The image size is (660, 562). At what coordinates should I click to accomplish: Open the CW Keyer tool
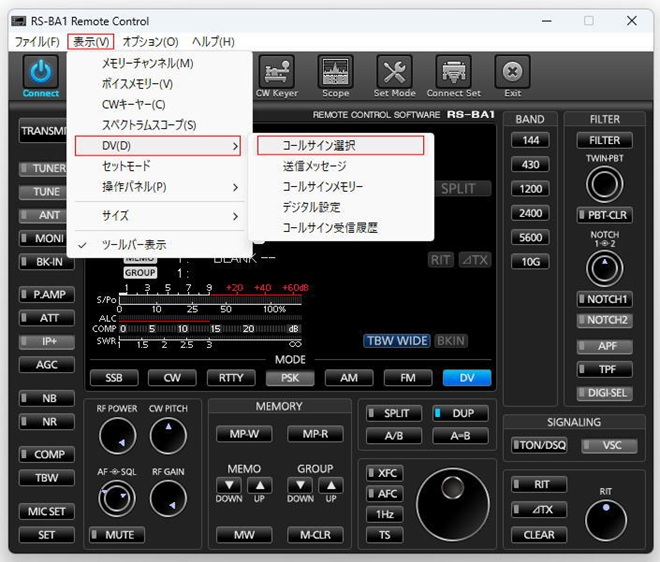coord(277,73)
